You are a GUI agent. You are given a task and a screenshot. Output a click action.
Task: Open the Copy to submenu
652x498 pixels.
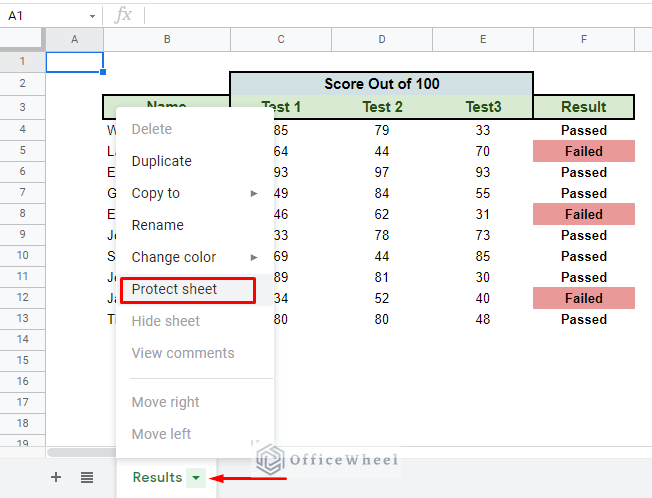[195, 193]
